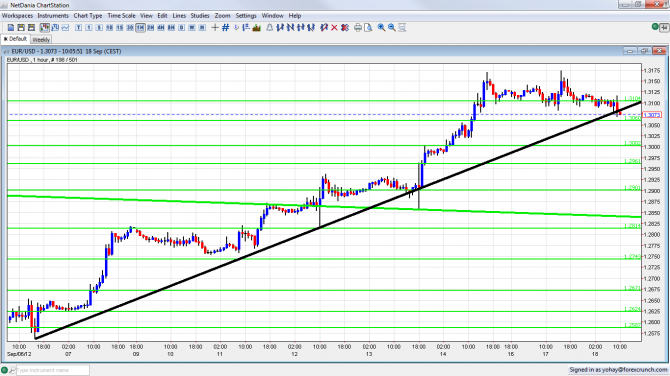
Task: Enable the crosshair cursor tool
Action: coord(215,27)
